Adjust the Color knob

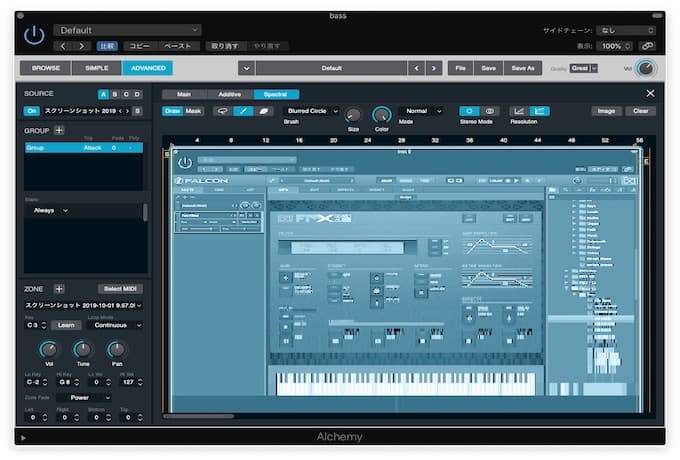tap(382, 115)
